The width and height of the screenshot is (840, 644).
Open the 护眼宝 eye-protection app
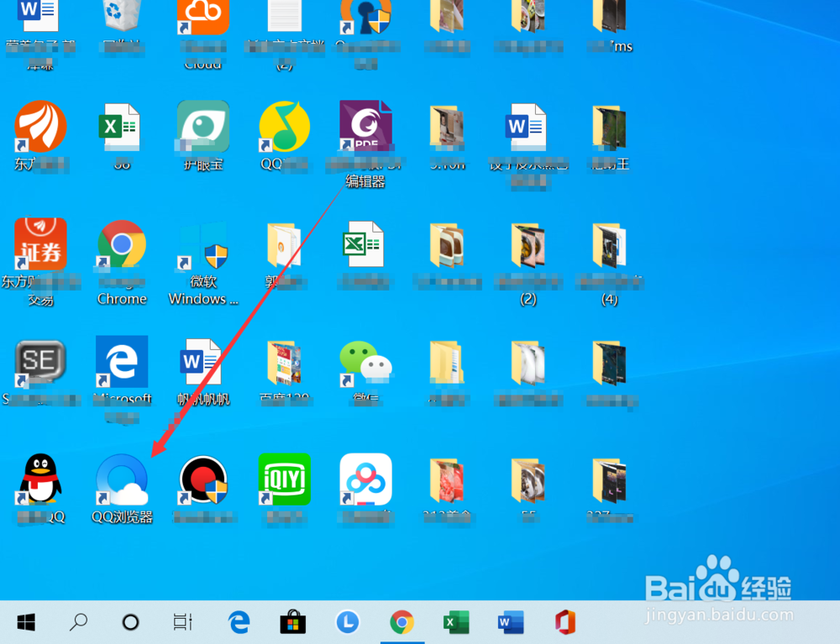(203, 126)
